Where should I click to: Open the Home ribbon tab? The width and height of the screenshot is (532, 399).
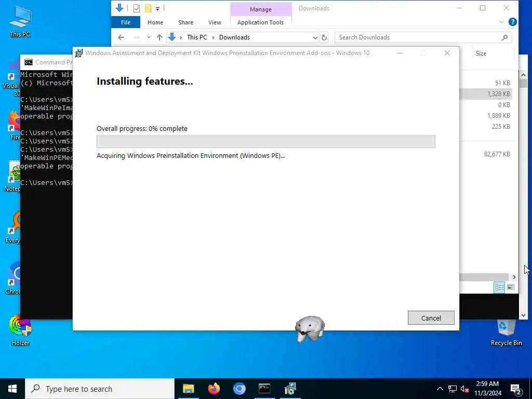tap(155, 22)
